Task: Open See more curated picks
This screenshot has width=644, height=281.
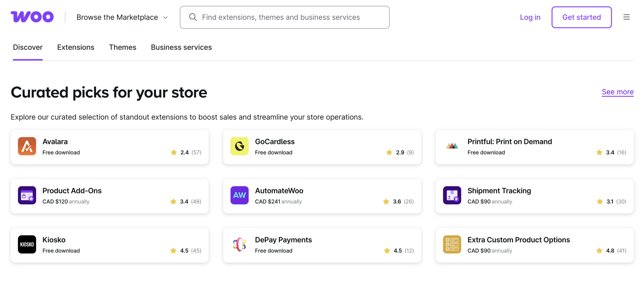Action: pyautogui.click(x=618, y=92)
